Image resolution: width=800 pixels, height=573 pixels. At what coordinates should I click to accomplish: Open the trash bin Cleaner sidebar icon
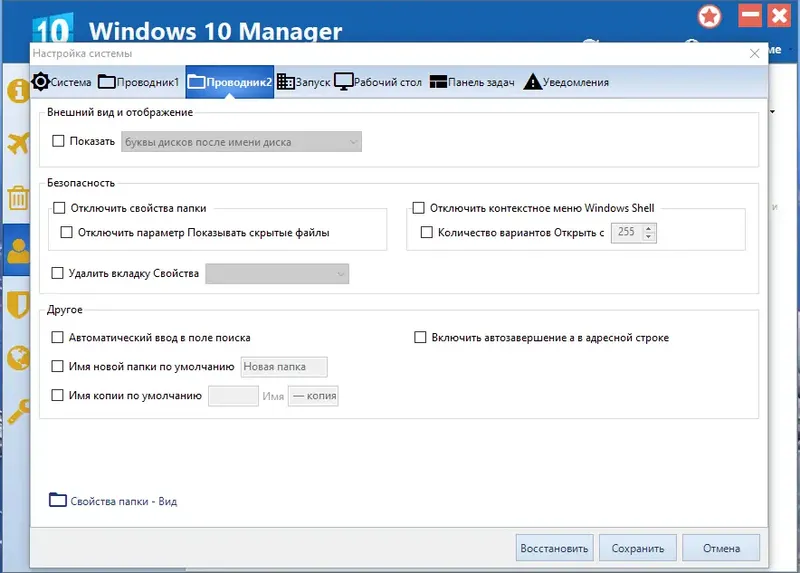point(18,198)
